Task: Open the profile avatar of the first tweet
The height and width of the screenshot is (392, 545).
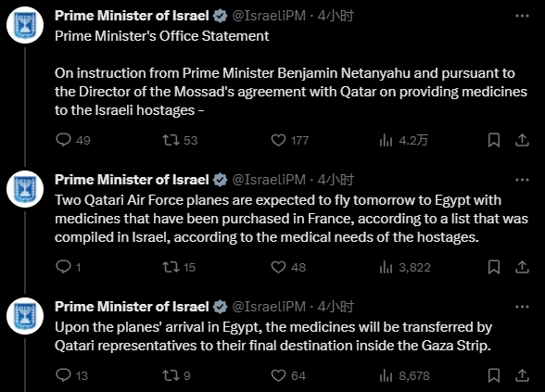Action: (25, 25)
